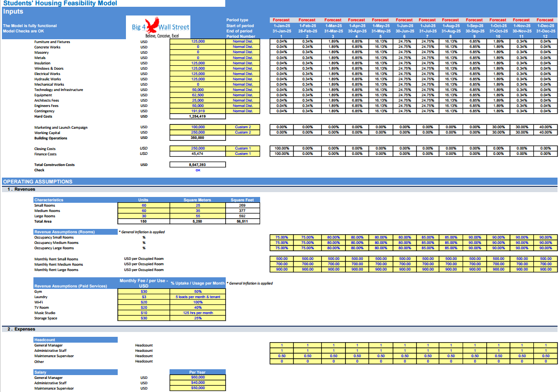Click General Manager salary $60,000 cell

click(198, 377)
